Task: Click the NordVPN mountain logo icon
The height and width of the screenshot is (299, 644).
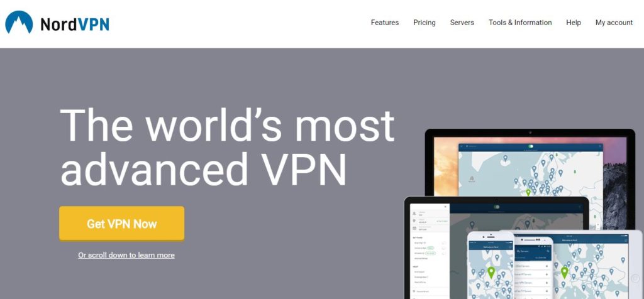Action: click(19, 22)
